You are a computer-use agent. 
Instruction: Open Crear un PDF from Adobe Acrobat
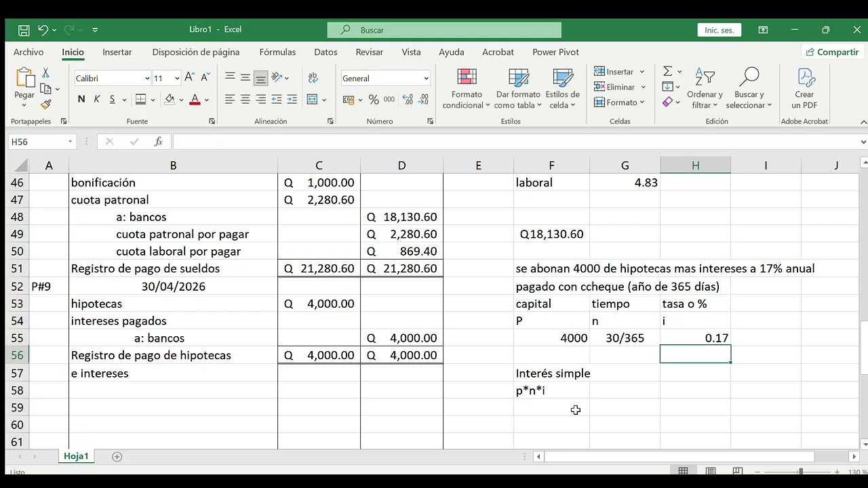(x=804, y=88)
